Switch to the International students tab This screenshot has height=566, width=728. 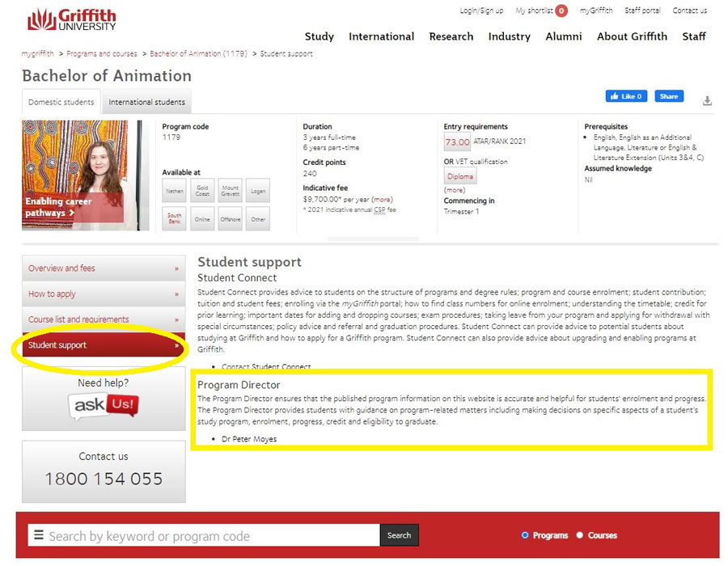click(x=146, y=103)
